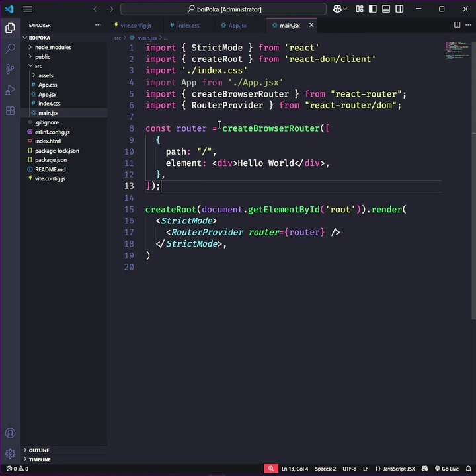Toggle the bottom panel visibility
Screen dimensions: 476x476
pyautogui.click(x=386, y=9)
